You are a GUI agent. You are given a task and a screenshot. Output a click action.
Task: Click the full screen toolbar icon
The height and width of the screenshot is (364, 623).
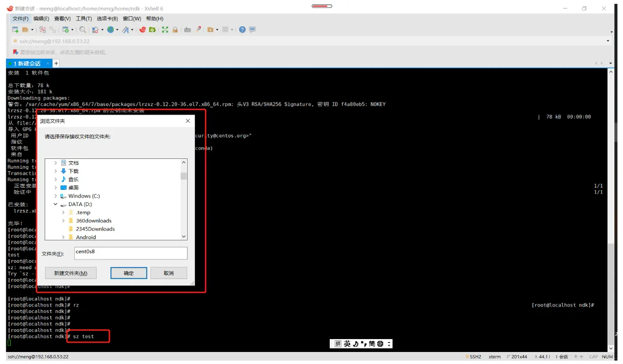point(165,30)
